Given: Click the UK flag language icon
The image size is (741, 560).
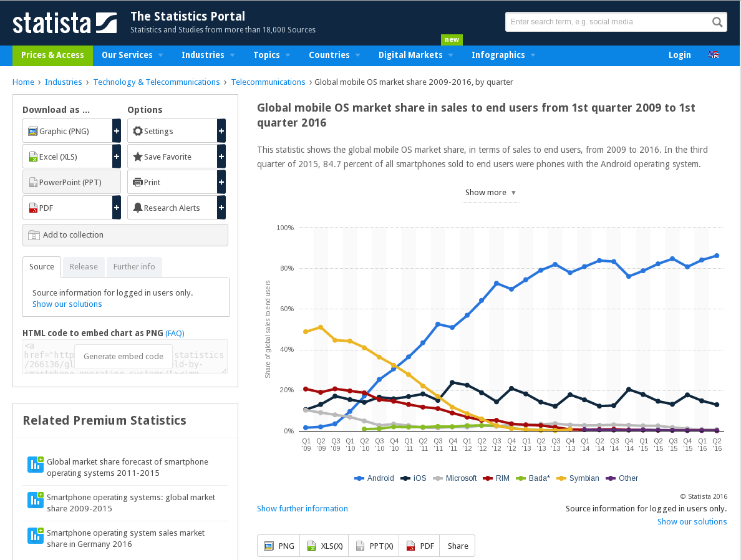Looking at the screenshot, I should point(713,55).
